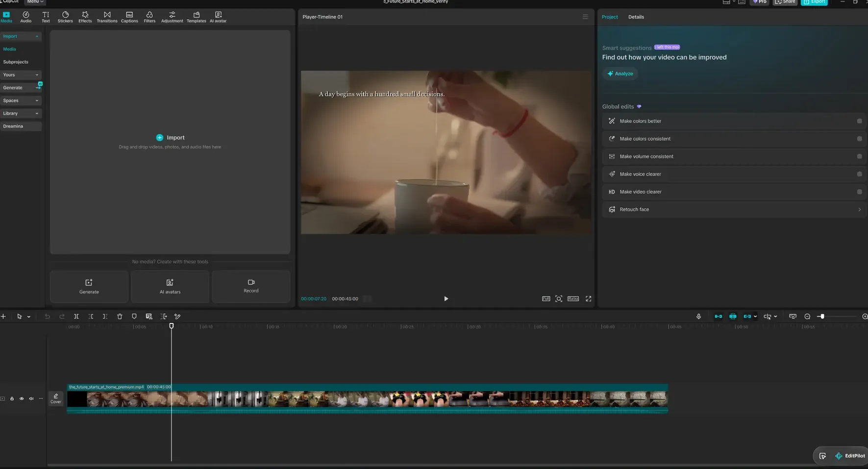The width and height of the screenshot is (868, 469).
Task: Select Subprojects in the sidebar
Action: click(16, 62)
